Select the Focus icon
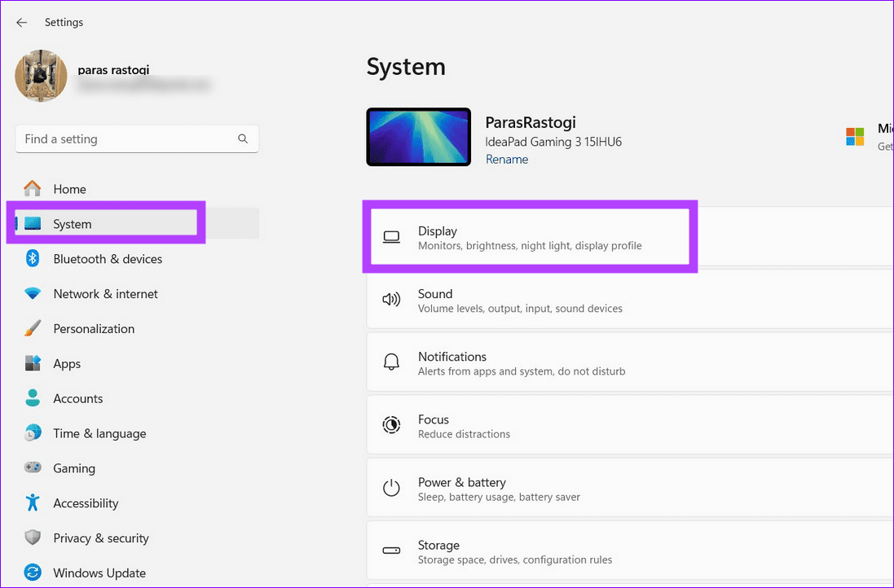 click(x=392, y=424)
